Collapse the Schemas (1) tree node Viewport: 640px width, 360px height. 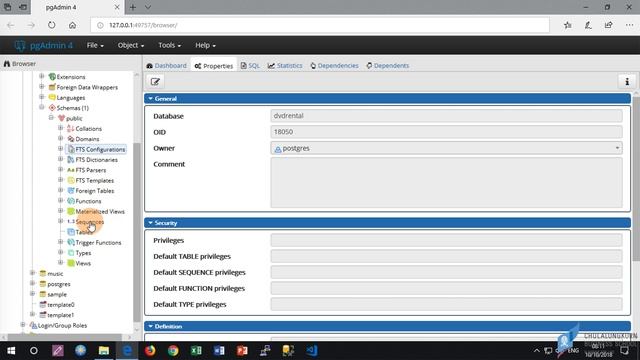(x=42, y=107)
